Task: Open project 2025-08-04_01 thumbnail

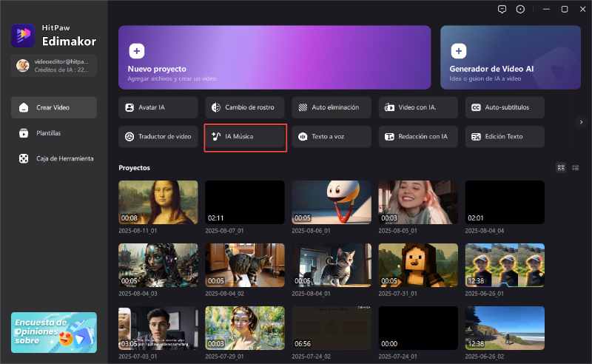Action: point(332,266)
